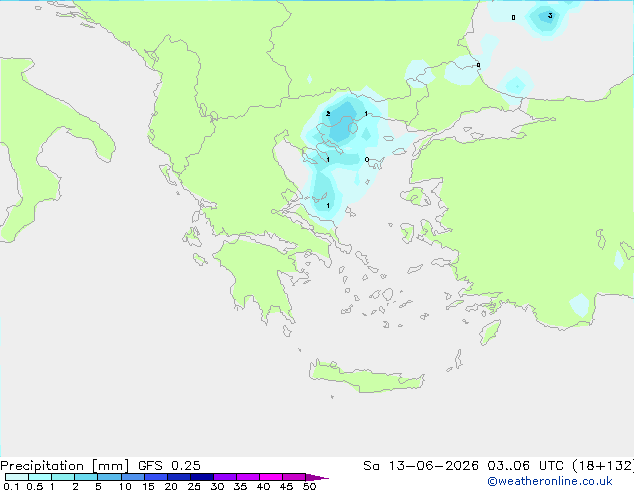Click the '2' precipitation value on map
This screenshot has width=634, height=490.
pyautogui.click(x=328, y=114)
